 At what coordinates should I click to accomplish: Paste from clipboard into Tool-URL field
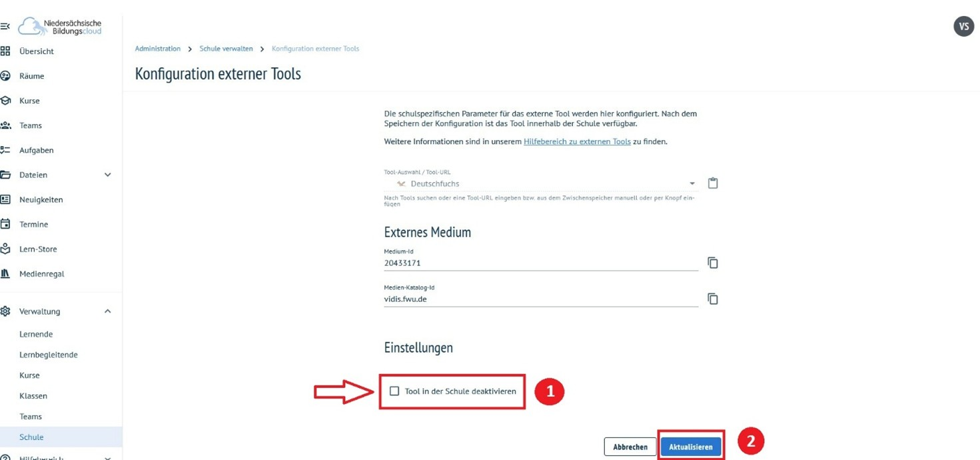coord(713,183)
